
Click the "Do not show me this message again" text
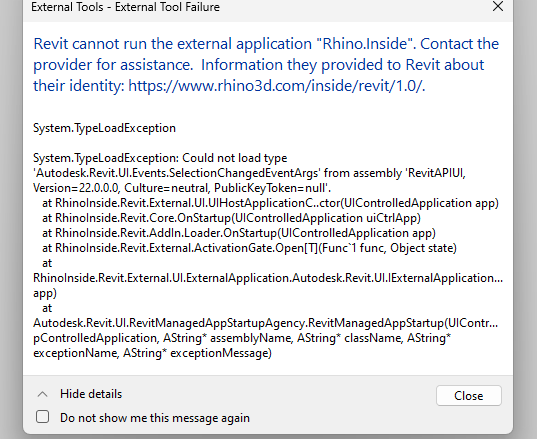point(155,418)
